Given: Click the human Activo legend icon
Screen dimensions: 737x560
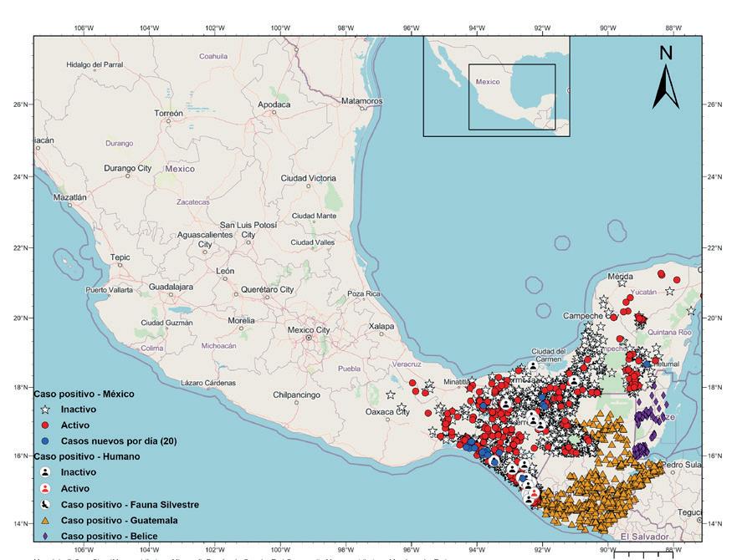Looking at the screenshot, I should [x=47, y=488].
